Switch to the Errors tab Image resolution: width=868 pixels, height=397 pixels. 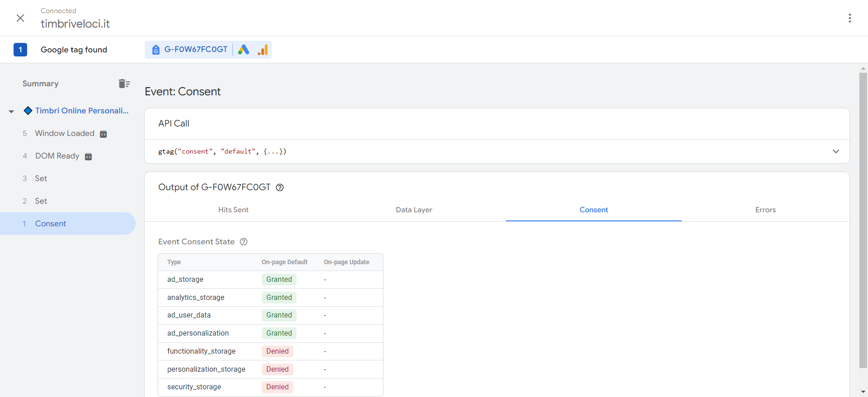tap(765, 210)
